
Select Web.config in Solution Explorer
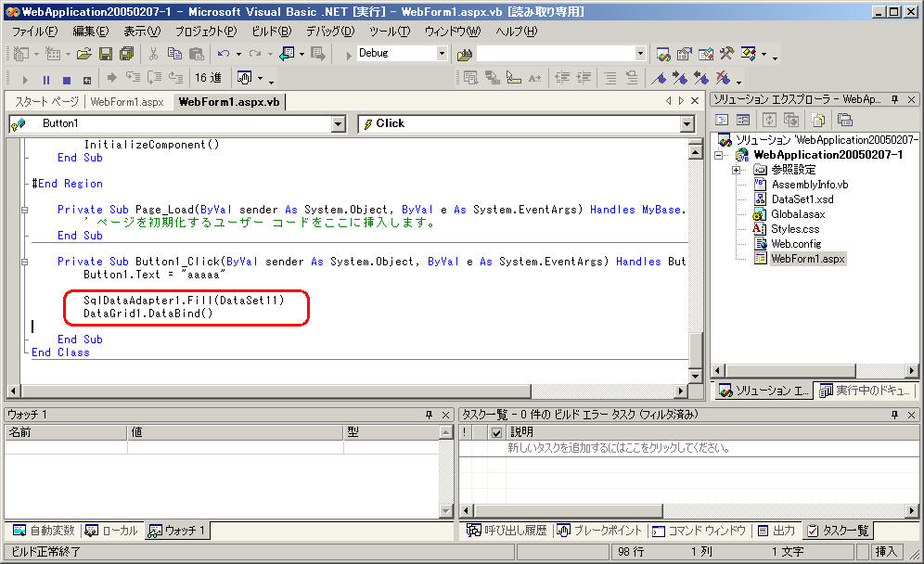click(794, 244)
